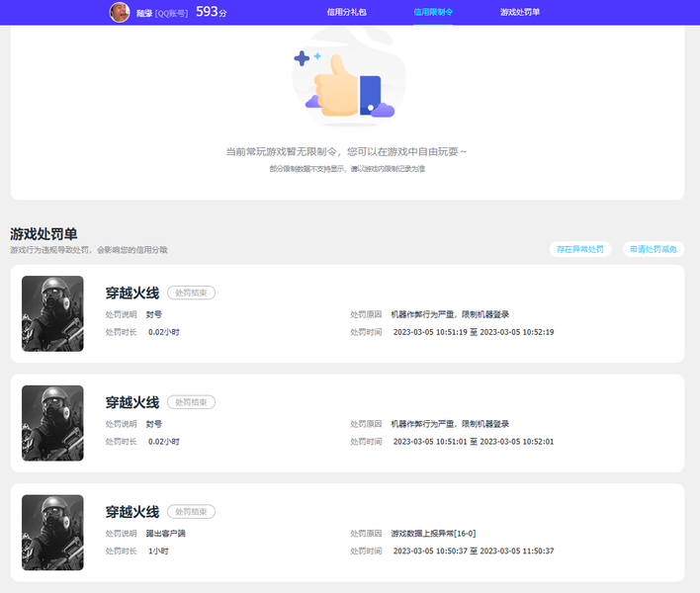700x593 pixels.
Task: Click 穿越火线 title in 10:50:37 card
Action: coord(132,512)
